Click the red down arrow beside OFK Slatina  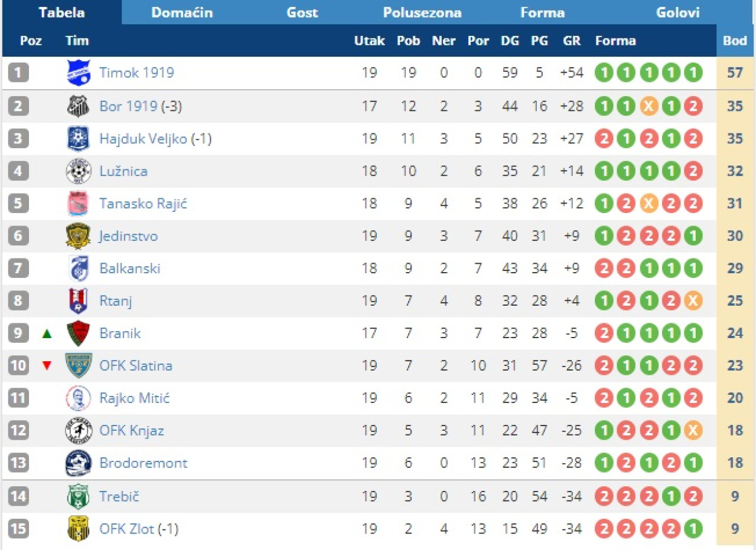point(47,366)
